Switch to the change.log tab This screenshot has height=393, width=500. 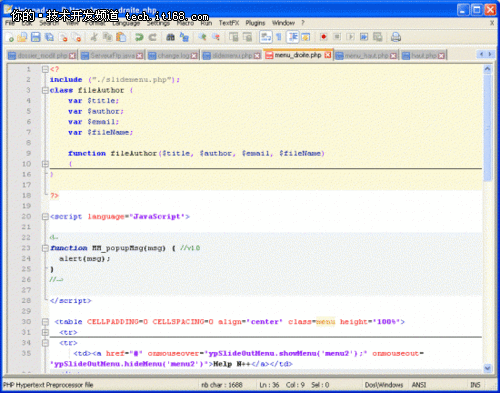click(x=173, y=55)
